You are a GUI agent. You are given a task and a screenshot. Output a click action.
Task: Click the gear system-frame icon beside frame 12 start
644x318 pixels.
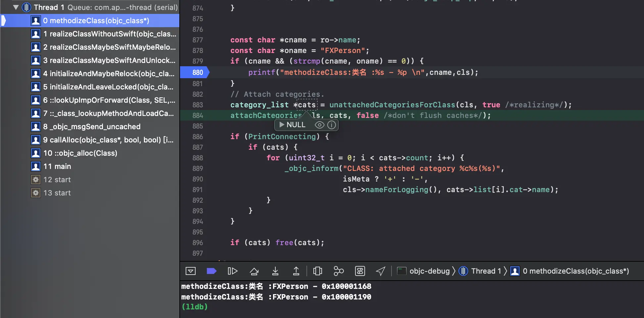(x=36, y=180)
